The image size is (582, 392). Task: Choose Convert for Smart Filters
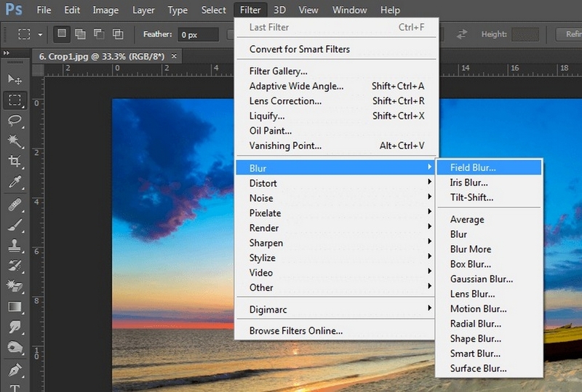click(x=335, y=49)
